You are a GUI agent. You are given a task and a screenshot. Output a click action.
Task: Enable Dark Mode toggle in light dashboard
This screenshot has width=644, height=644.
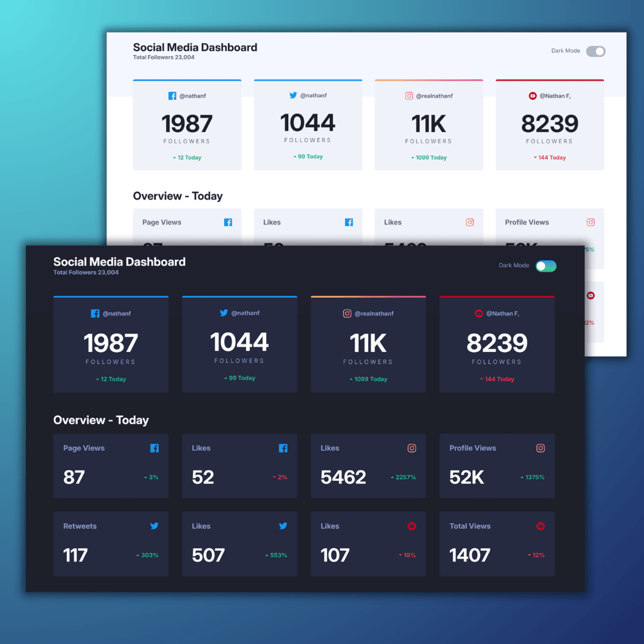(x=595, y=52)
